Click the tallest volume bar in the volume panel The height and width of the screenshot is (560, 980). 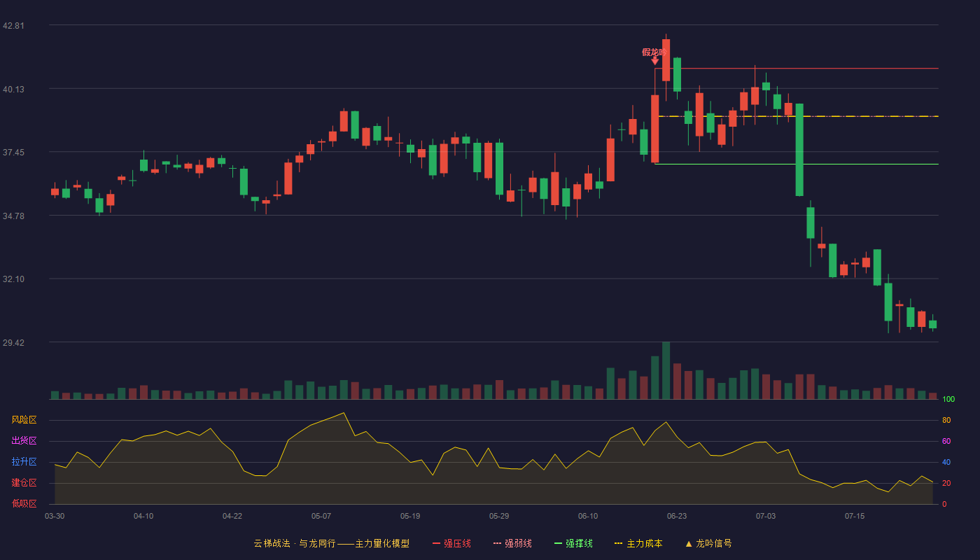pos(666,370)
